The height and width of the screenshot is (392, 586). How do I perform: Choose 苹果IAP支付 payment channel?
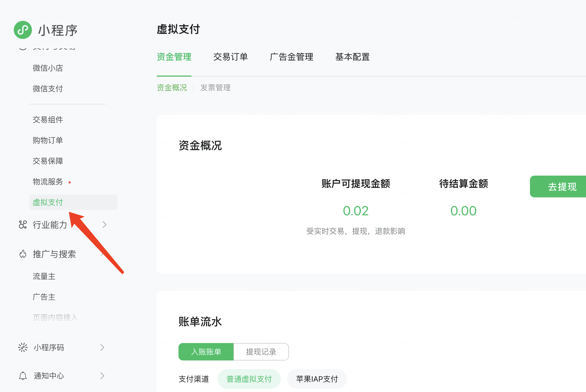317,379
